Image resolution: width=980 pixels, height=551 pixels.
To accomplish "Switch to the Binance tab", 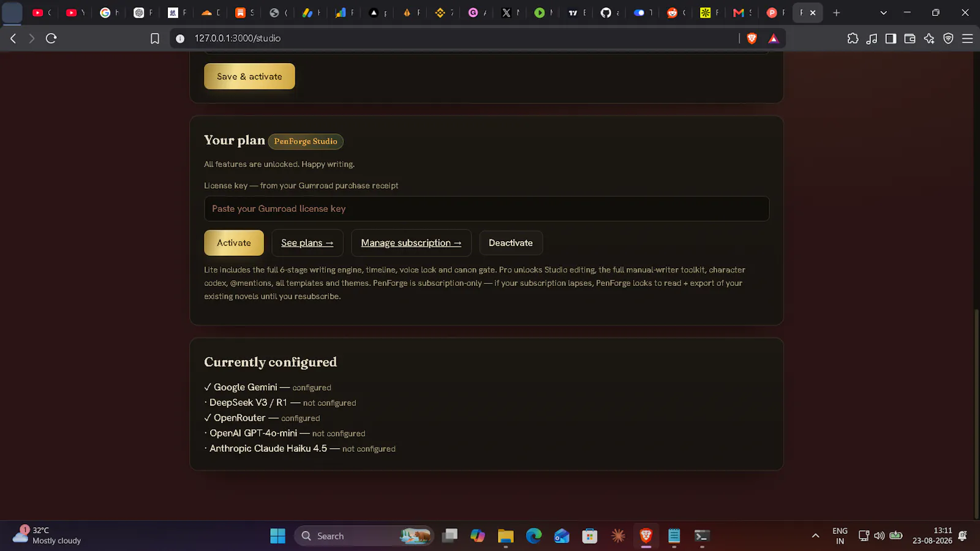I will [444, 12].
